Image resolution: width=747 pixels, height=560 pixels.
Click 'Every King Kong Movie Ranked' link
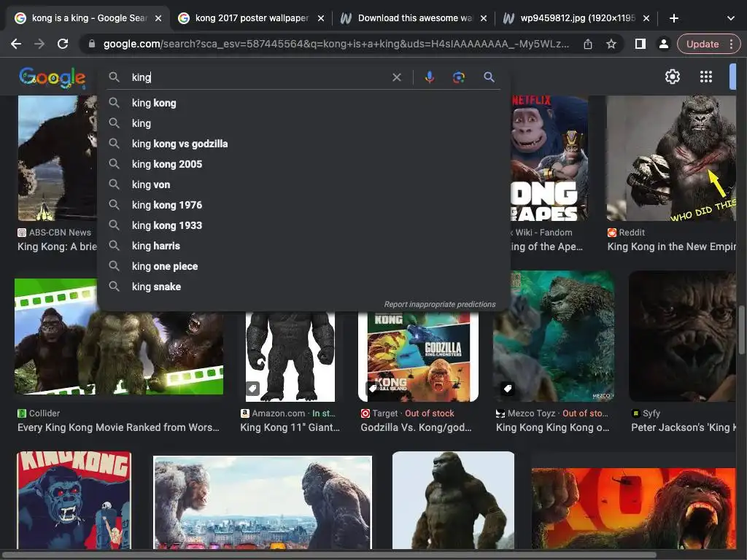coord(118,427)
